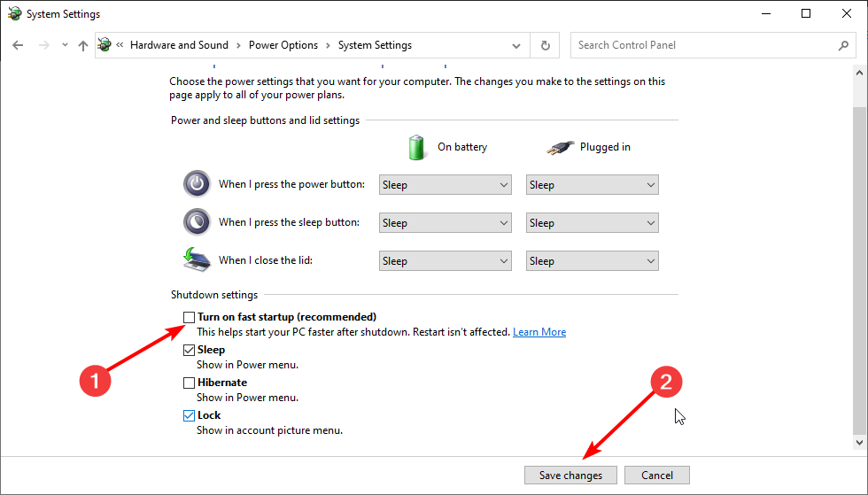Viewport: 868px width, 495px height.
Task: Open sleep button Plugged in dropdown
Action: click(592, 223)
